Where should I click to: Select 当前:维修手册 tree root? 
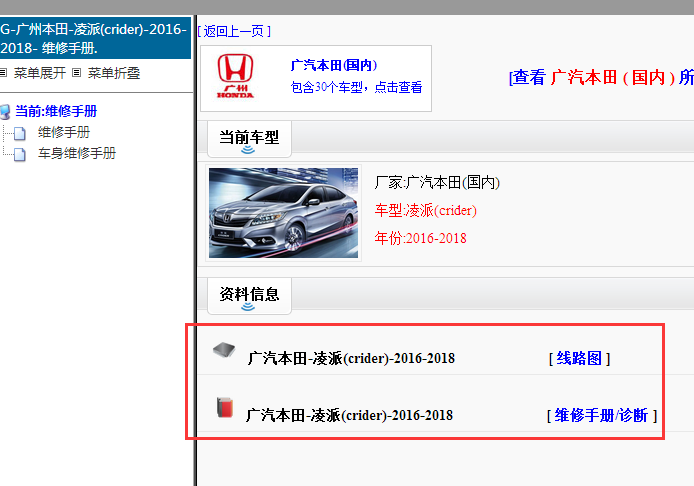(56, 111)
